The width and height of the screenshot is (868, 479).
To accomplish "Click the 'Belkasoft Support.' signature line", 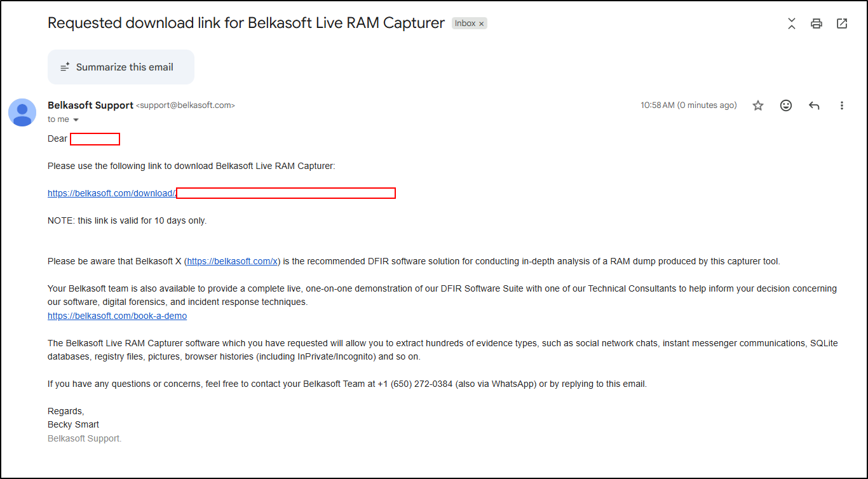I will click(85, 438).
